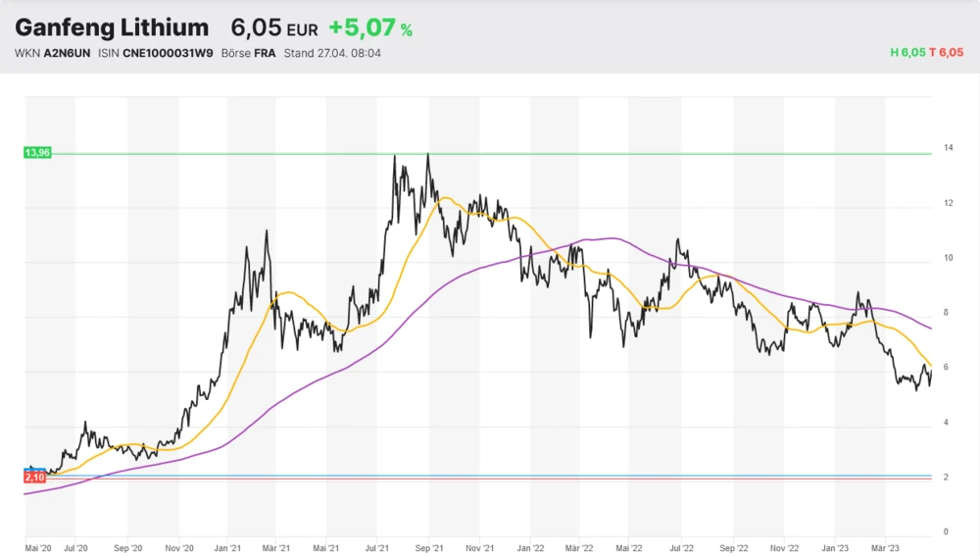This screenshot has width=980, height=556.
Task: Click the green +5,07 % change value
Action: [369, 28]
